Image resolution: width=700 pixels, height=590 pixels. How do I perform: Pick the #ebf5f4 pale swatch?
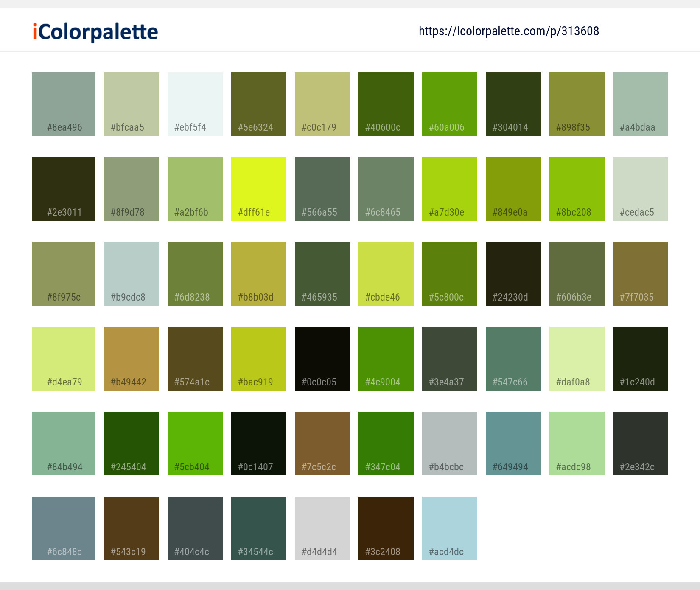click(x=195, y=104)
